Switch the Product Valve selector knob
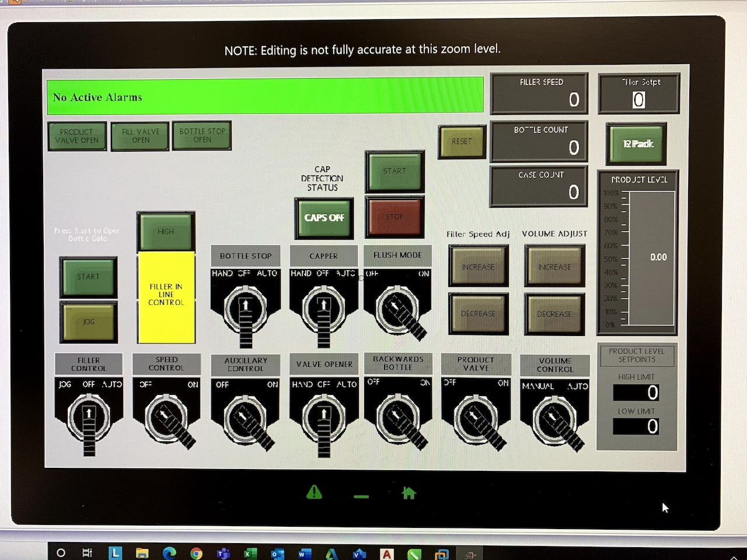This screenshot has width=747, height=560. coord(476,417)
